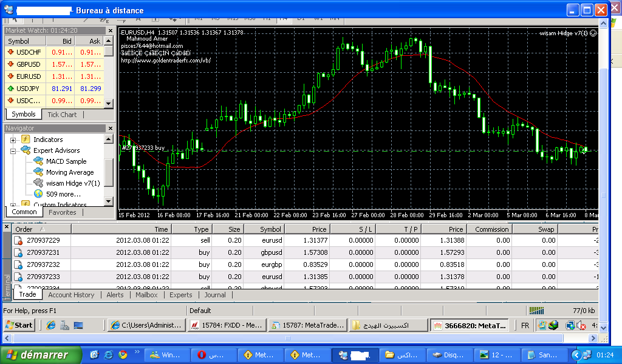
Task: Click the wisam Hidge v7(1) advisor icon
Action: (38, 183)
